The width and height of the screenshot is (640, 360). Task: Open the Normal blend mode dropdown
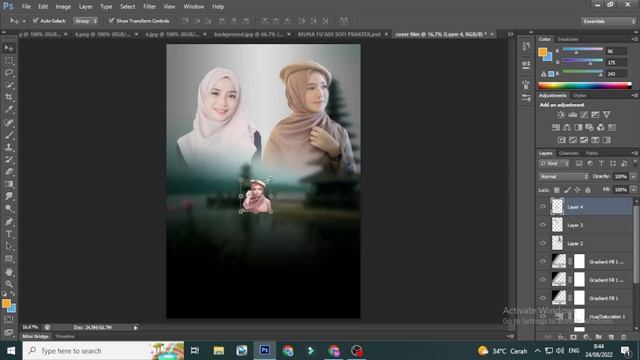[x=563, y=177]
